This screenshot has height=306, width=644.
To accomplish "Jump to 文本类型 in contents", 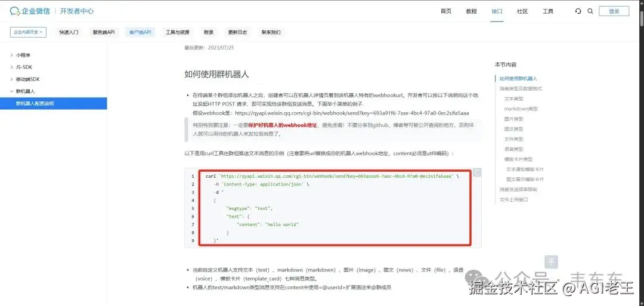I will click(x=514, y=98).
